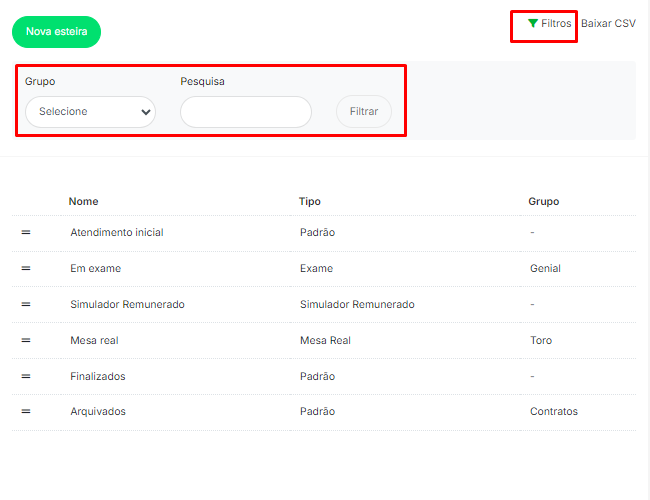Click the Grupo column header

(543, 201)
